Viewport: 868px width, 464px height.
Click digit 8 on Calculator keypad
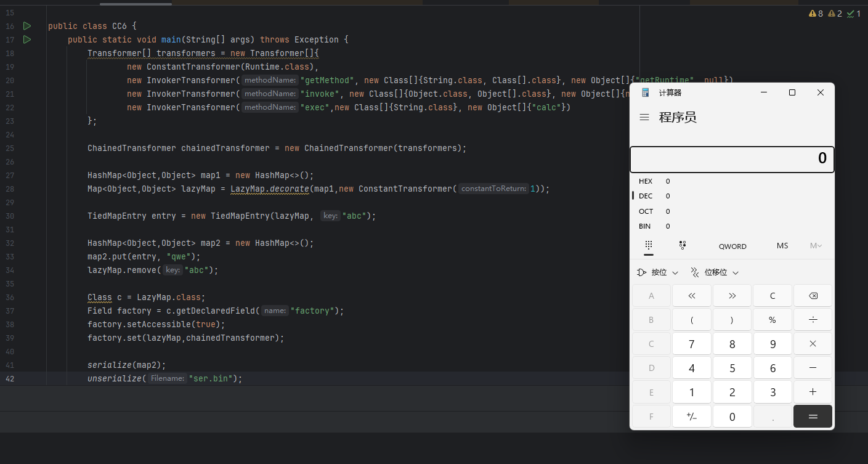click(732, 344)
